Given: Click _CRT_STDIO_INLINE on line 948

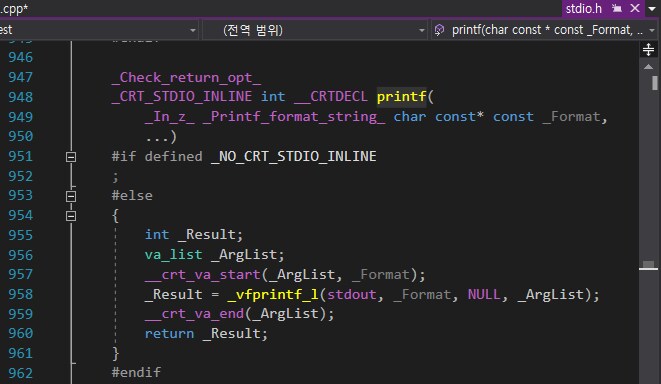Looking at the screenshot, I should (x=182, y=97).
